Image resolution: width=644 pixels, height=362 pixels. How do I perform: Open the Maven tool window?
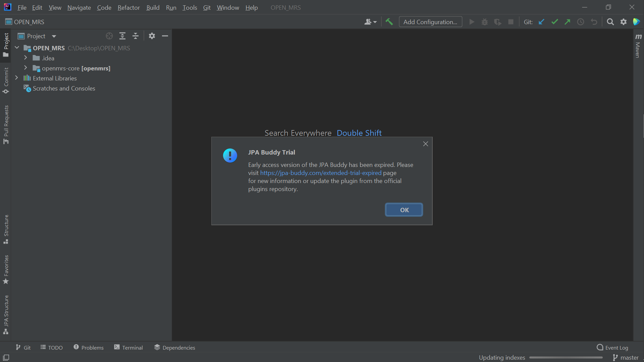pos(638,45)
